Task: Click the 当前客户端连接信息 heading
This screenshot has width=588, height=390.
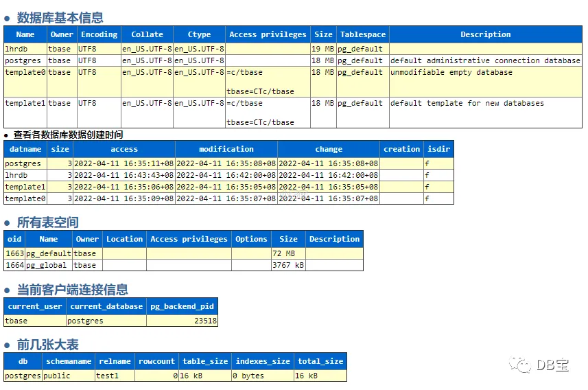Action: [72, 290]
